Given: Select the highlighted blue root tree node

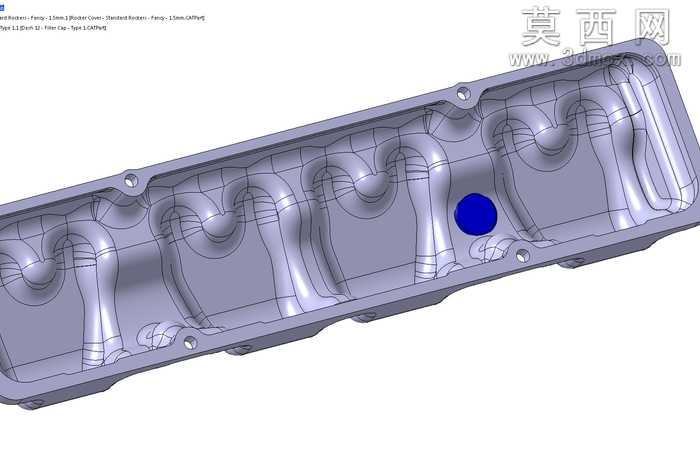Looking at the screenshot, I should tap(2, 8).
